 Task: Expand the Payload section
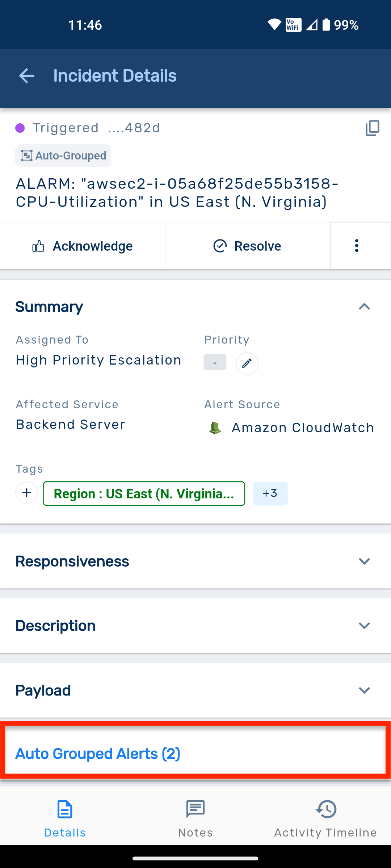(x=364, y=690)
